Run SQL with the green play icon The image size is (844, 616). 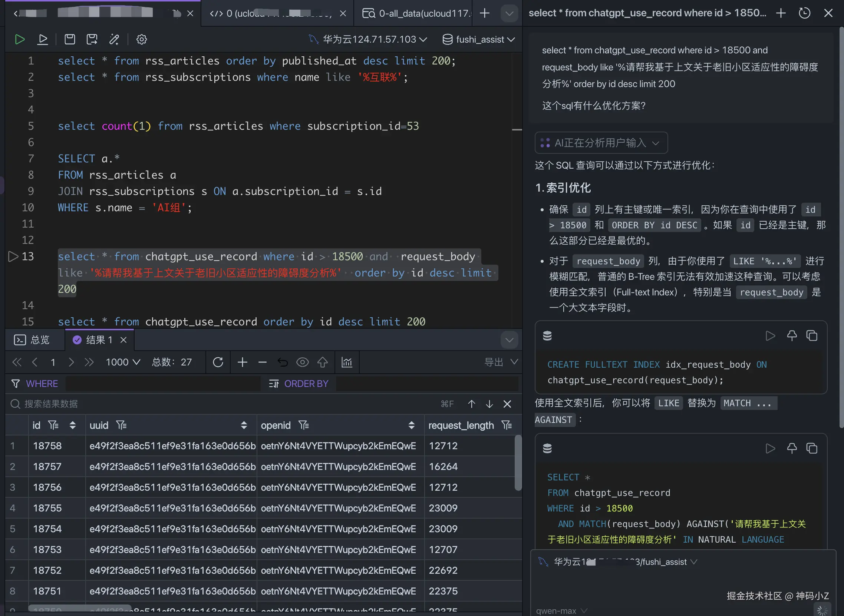click(x=19, y=39)
